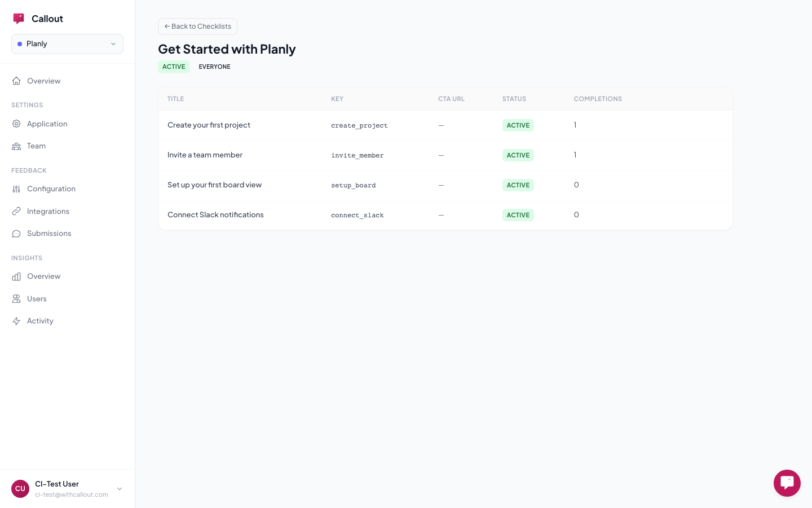Click Back to Checklists button
This screenshot has width=812, height=508.
coord(197,27)
